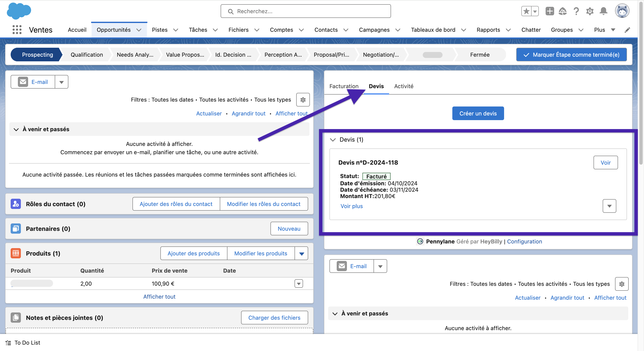Go to the Accueil tab
This screenshot has height=351, width=644.
click(x=77, y=30)
